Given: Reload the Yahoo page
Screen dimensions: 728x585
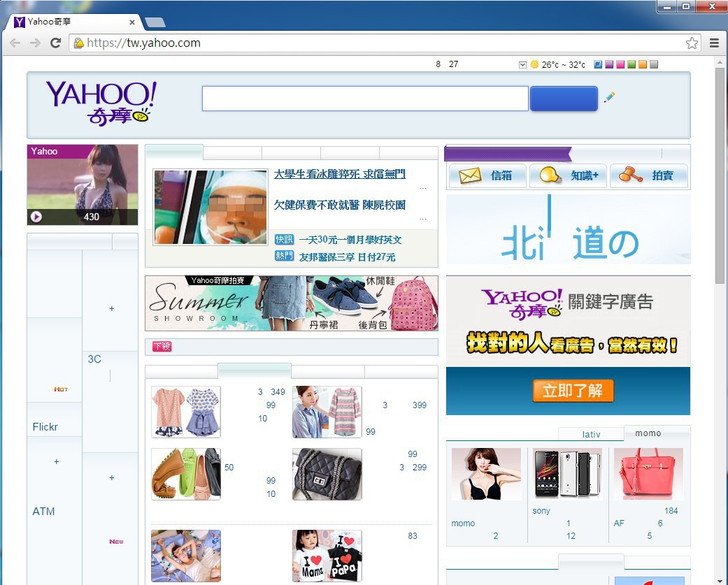Looking at the screenshot, I should coord(56,43).
